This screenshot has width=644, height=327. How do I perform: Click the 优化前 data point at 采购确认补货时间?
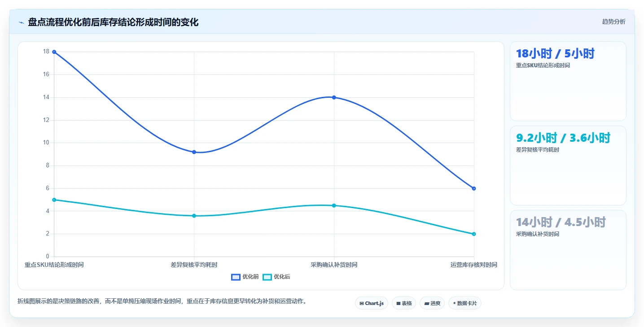click(x=334, y=97)
